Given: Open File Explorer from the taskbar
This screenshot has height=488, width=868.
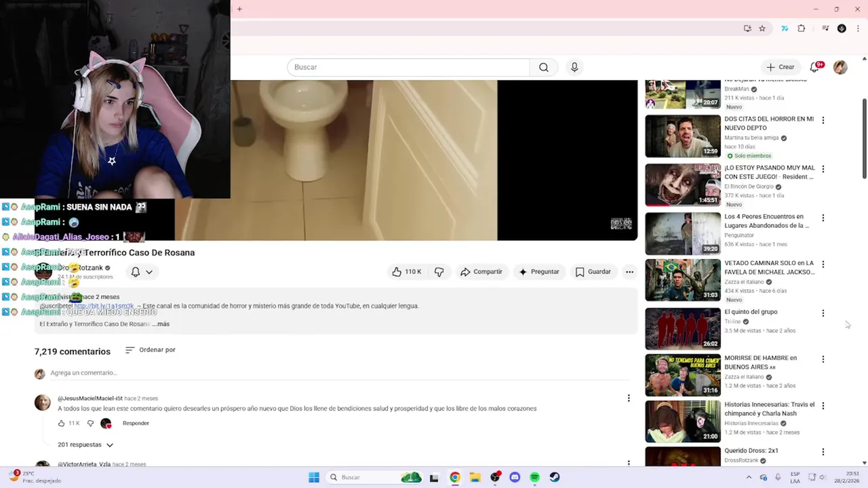Looking at the screenshot, I should 475,477.
